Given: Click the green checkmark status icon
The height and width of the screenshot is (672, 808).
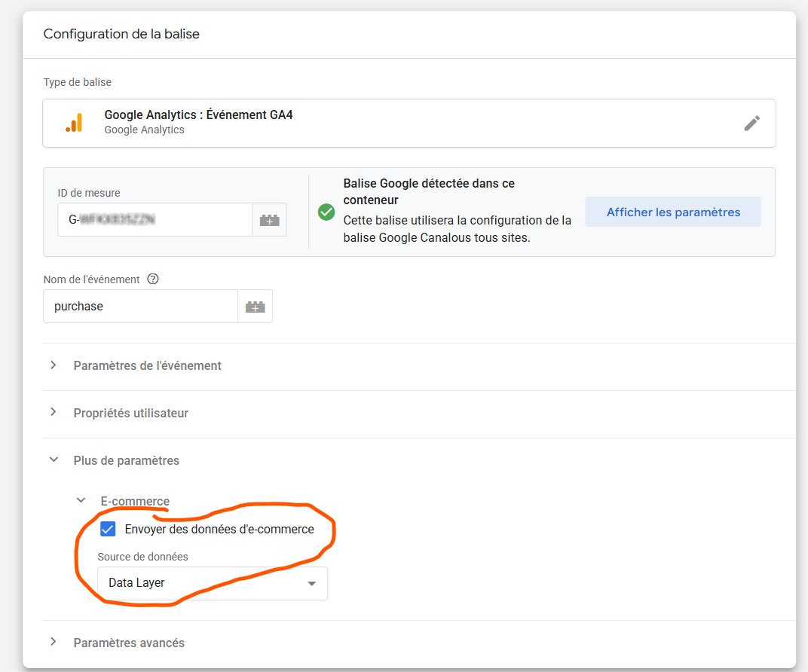Looking at the screenshot, I should coord(326,212).
